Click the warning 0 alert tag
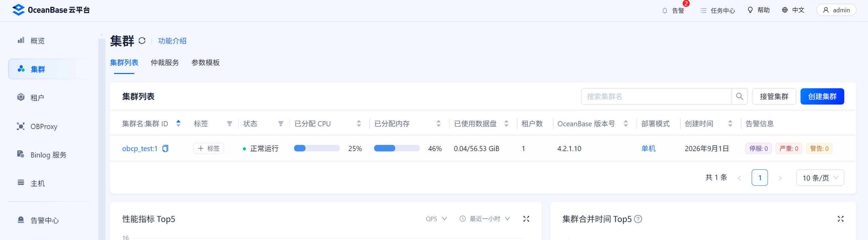This screenshot has width=868, height=240. tap(819, 148)
